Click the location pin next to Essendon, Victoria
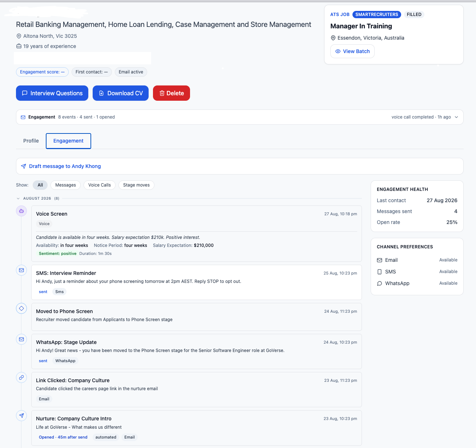The width and height of the screenshot is (476, 448). click(x=333, y=38)
